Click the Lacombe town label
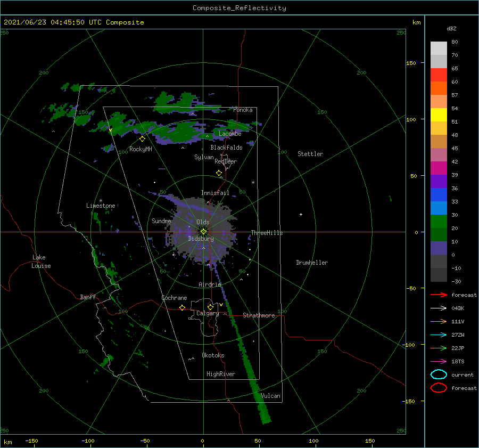The width and height of the screenshot is (479, 448). coord(230,134)
